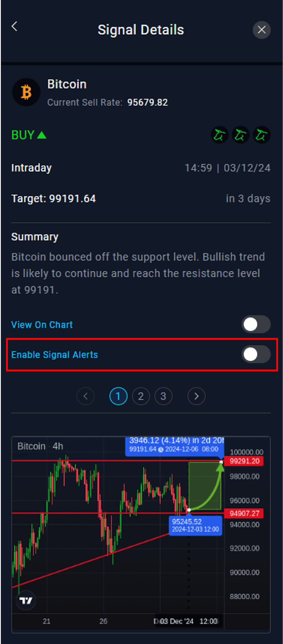Expand to the next signals page with right chevron
Image resolution: width=283 pixels, height=644 pixels.
click(196, 396)
